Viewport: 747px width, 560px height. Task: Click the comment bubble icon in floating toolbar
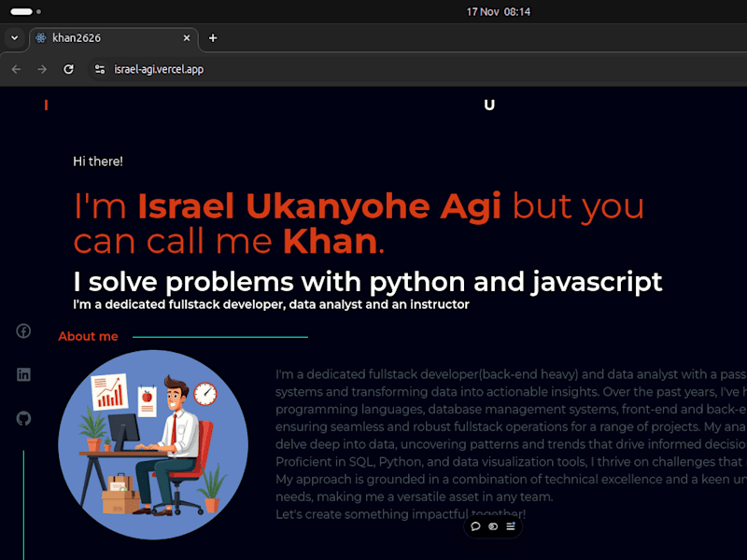(475, 526)
